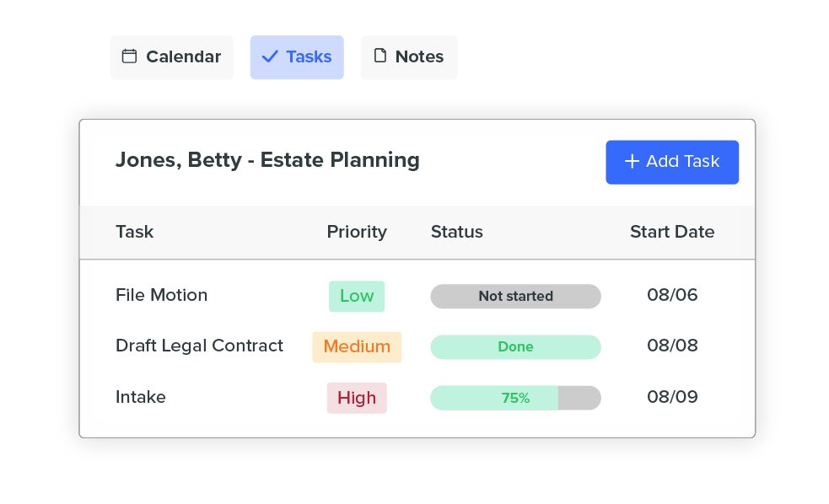This screenshot has width=829, height=504.
Task: Select the Low priority badge for File Motion
Action: point(356,296)
